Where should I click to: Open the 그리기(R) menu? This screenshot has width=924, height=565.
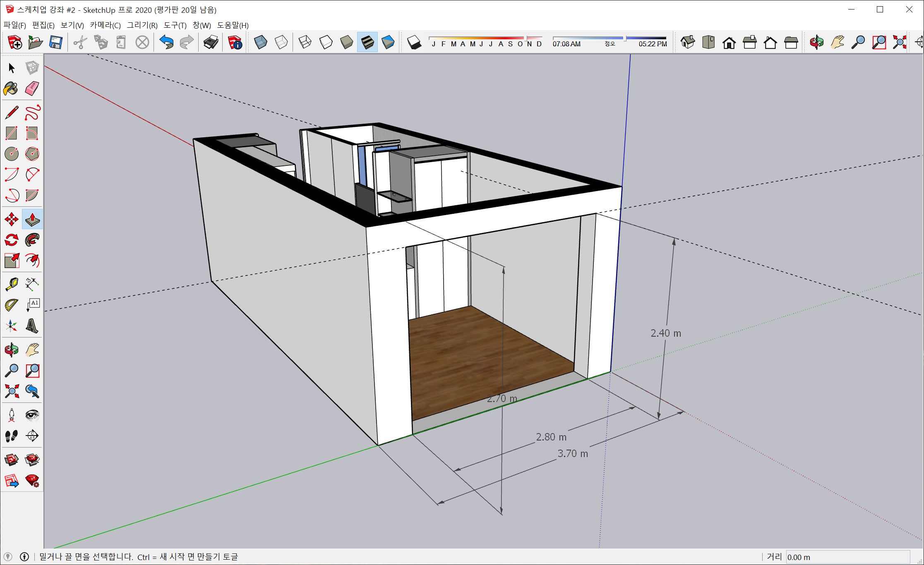click(x=142, y=25)
